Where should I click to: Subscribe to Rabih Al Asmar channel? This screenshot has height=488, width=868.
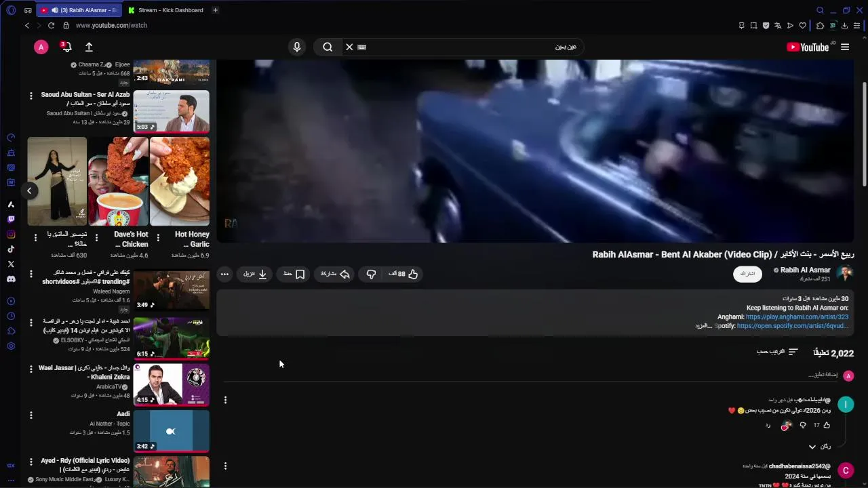click(x=747, y=274)
